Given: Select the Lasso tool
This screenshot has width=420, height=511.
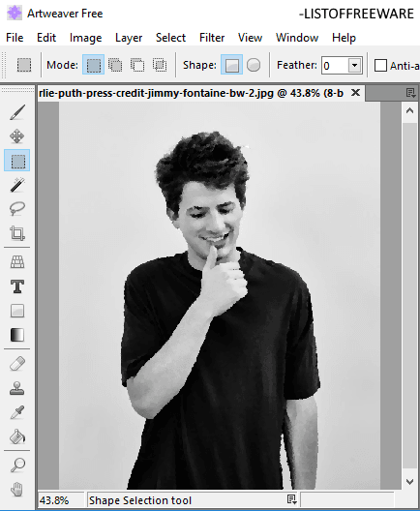Looking at the screenshot, I should pos(17,209).
